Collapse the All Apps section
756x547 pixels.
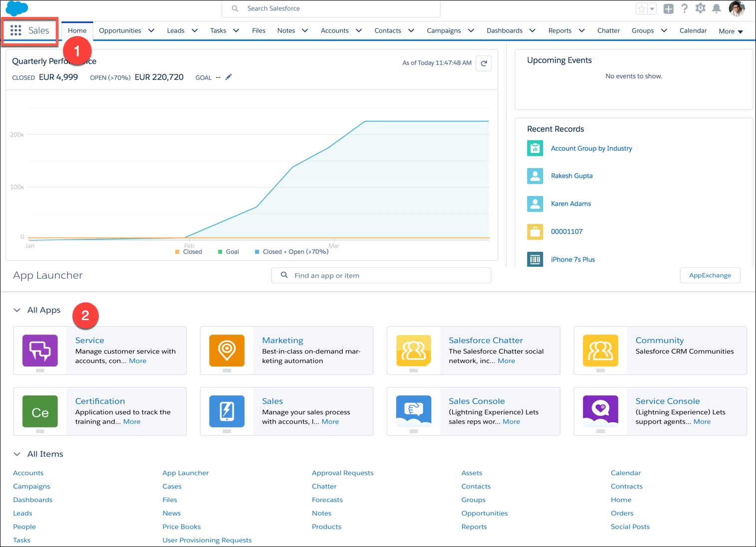17,310
